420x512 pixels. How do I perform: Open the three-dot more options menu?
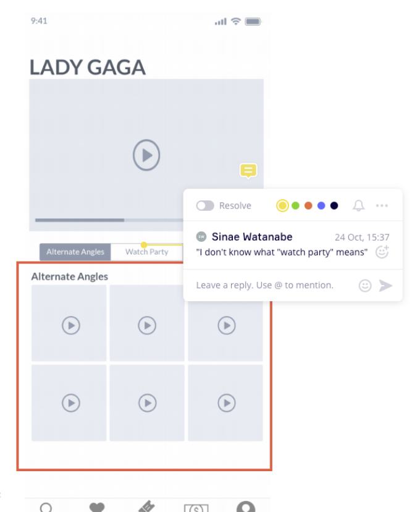(x=382, y=205)
